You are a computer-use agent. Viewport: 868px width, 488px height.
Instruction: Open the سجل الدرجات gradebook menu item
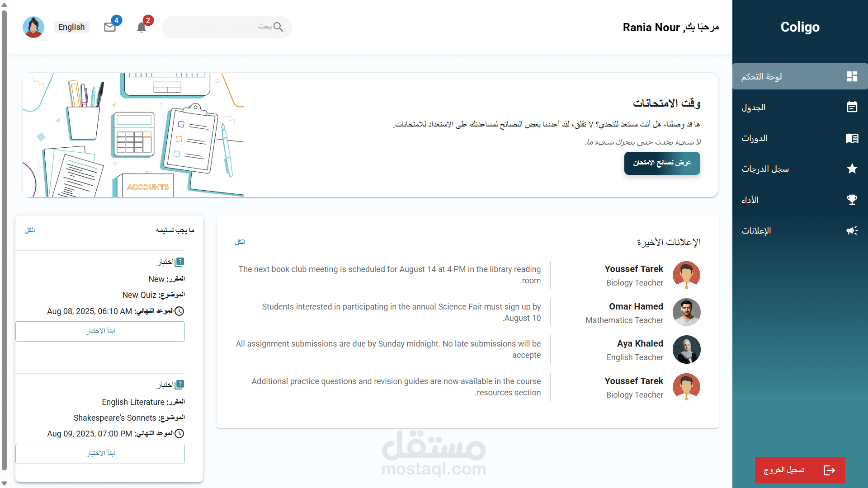pos(765,169)
